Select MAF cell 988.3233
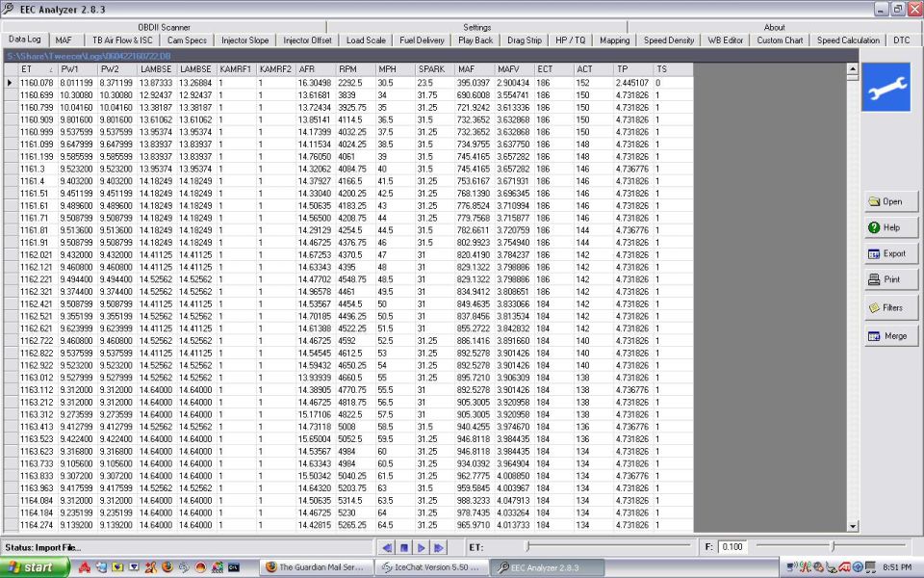The height and width of the screenshot is (578, 924). click(x=475, y=501)
